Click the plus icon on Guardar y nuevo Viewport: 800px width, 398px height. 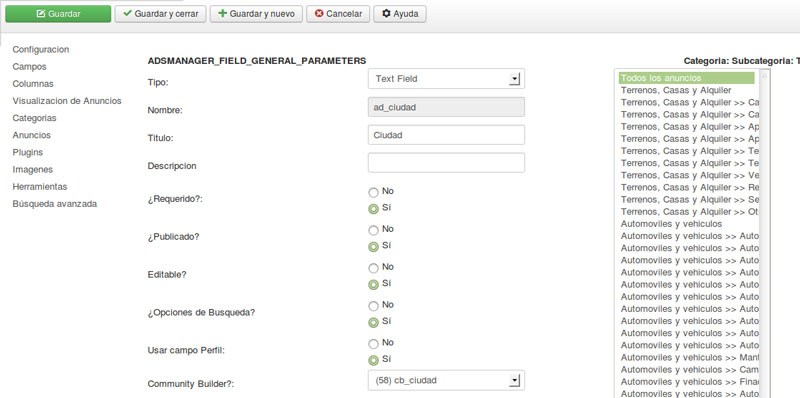click(222, 14)
